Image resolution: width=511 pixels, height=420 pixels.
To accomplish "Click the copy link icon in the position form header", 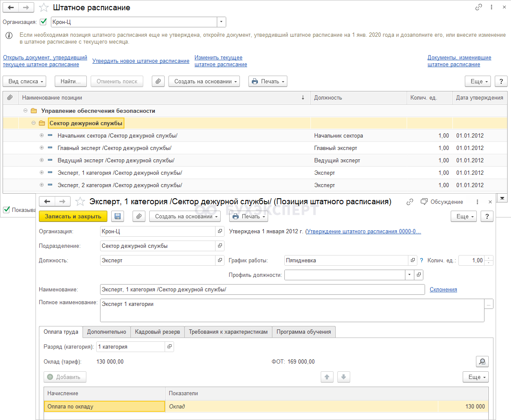I will point(410,202).
